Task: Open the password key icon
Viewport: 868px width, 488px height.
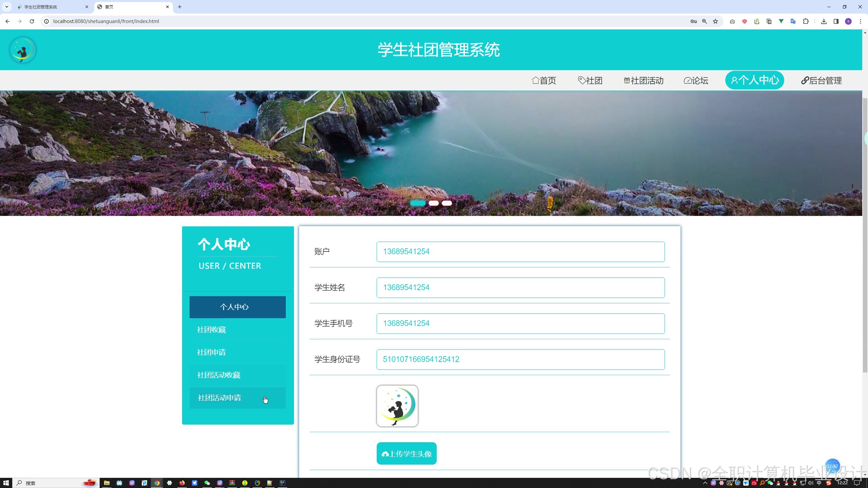Action: 693,21
